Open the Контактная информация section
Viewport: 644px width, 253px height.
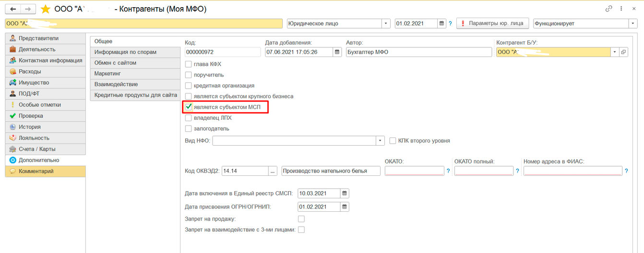45,60
